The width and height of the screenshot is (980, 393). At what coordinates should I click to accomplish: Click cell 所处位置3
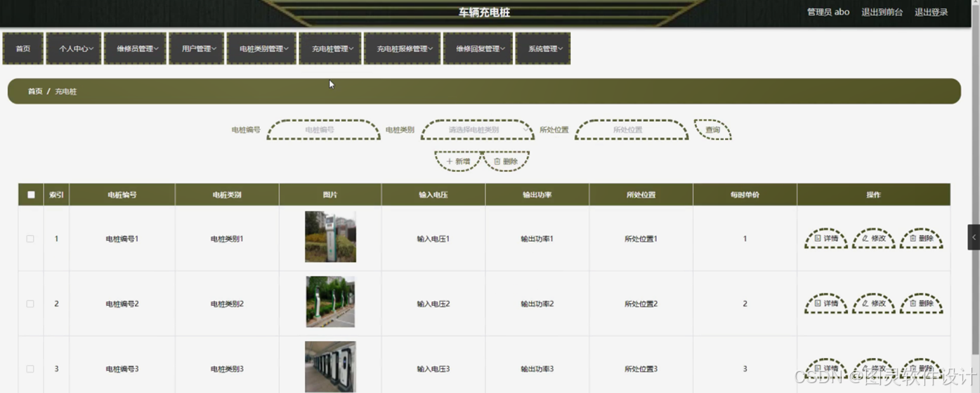(641, 369)
